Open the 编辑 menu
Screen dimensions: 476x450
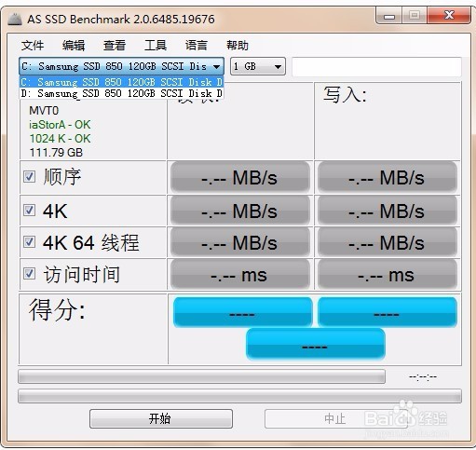74,46
